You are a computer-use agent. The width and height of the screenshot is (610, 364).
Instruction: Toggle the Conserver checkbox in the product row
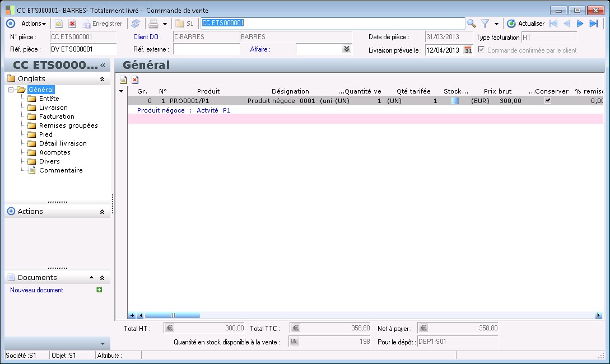(548, 100)
